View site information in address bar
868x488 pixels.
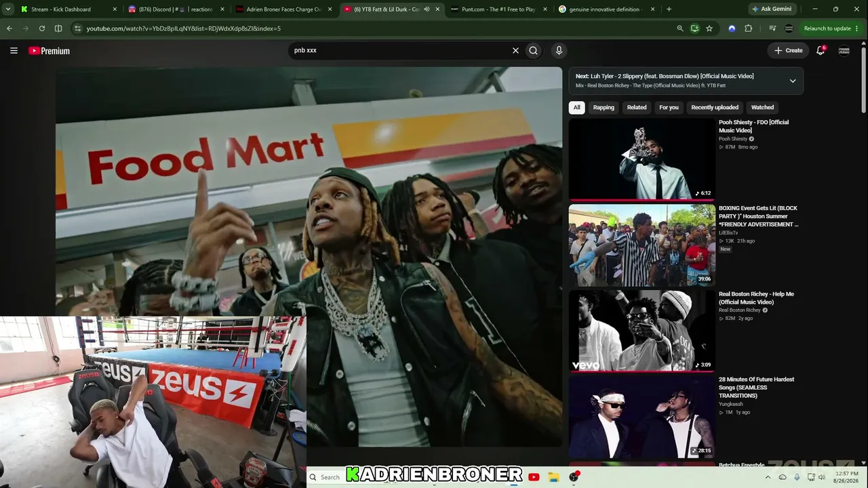pyautogui.click(x=78, y=28)
